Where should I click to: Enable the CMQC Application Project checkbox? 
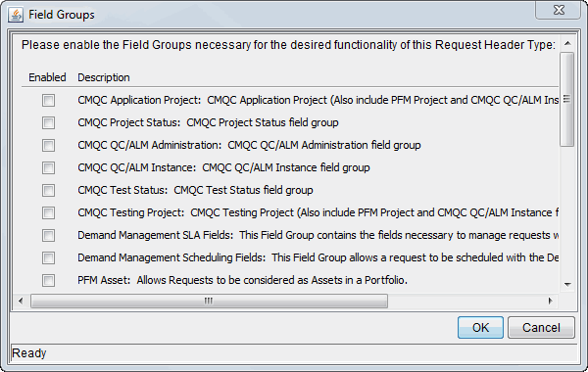click(x=48, y=101)
